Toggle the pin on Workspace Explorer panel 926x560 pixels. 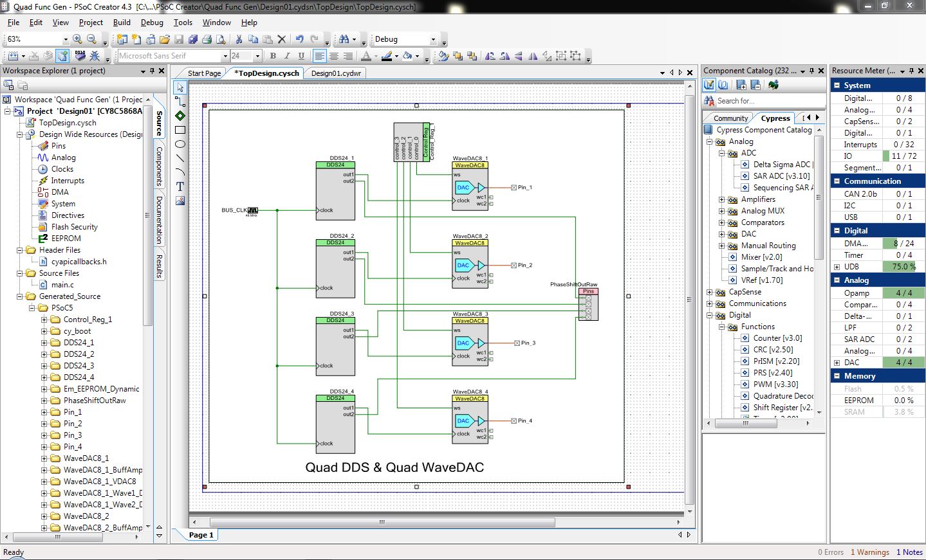pos(153,71)
